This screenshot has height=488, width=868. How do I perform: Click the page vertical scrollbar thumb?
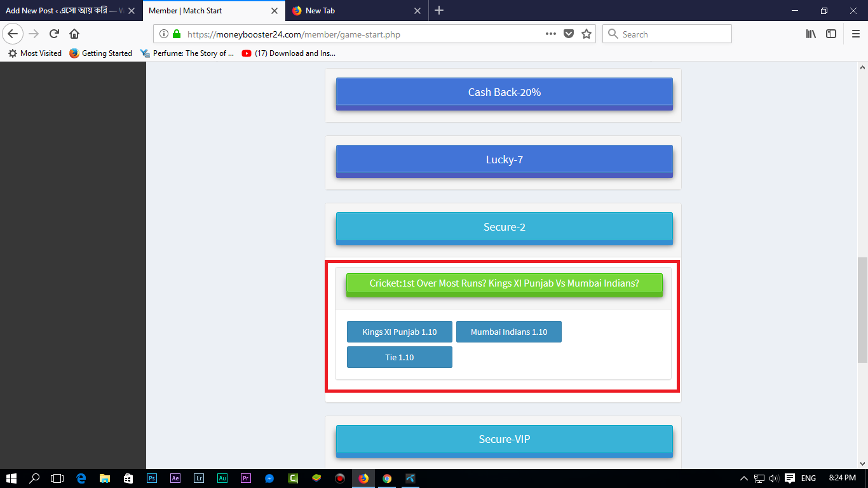(862, 309)
